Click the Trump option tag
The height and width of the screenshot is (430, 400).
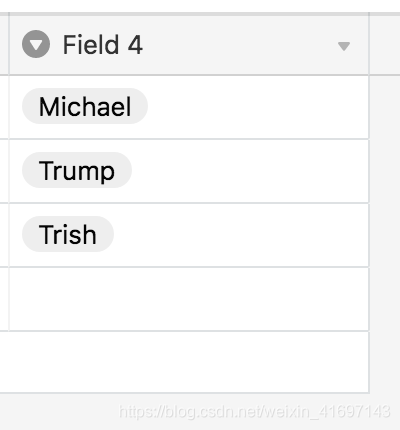(77, 170)
